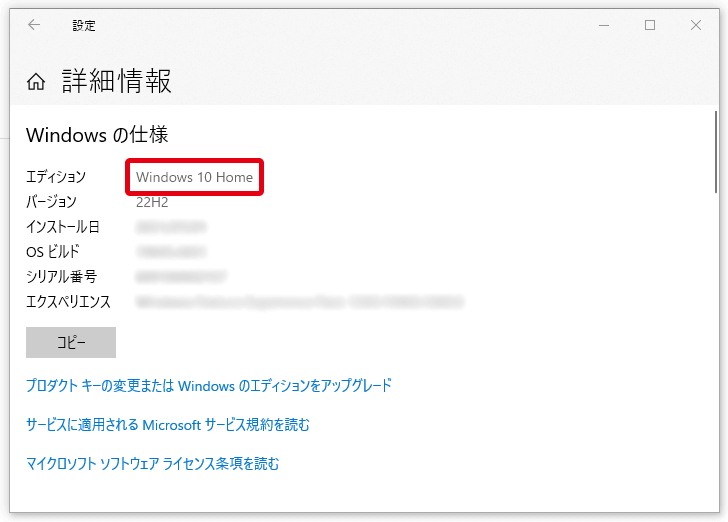Open the ソフトウェア ライセンス条項を読む link
This screenshot has height=522, width=728.
[152, 463]
